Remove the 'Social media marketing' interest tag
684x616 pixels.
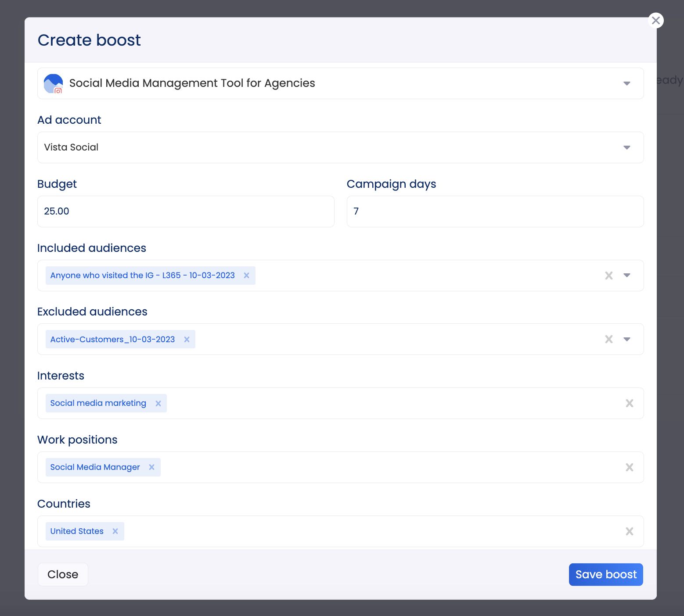point(158,404)
